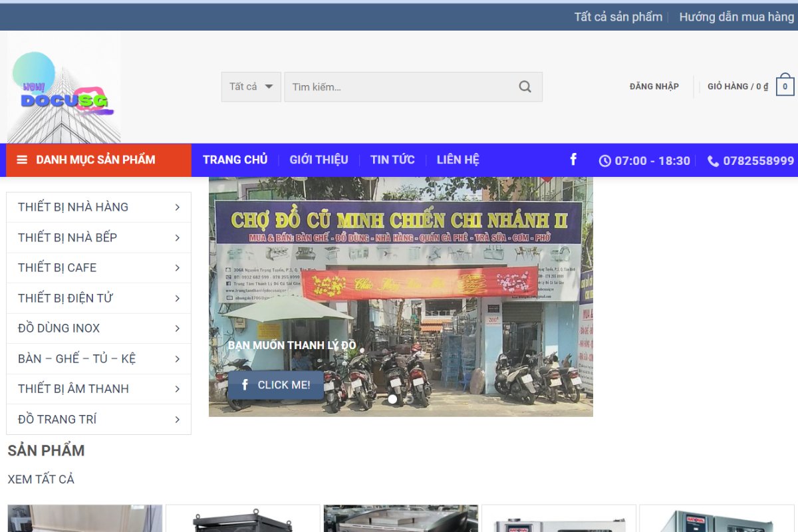Select Đồ trang trí category
The width and height of the screenshot is (798, 532).
point(57,419)
